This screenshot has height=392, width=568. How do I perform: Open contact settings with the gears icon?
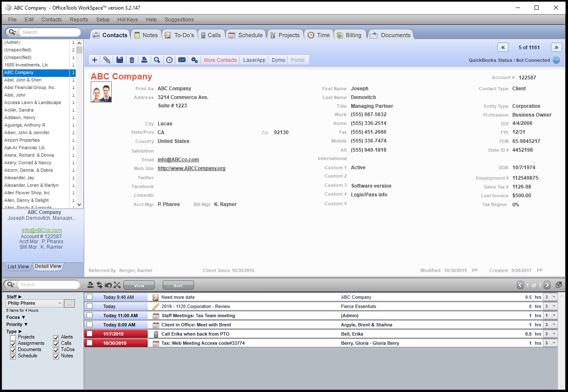[x=194, y=60]
